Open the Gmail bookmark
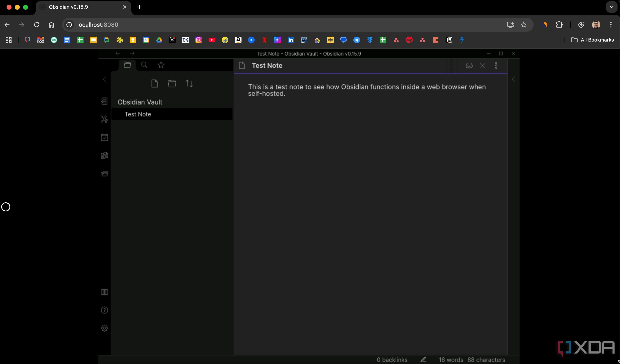Viewport: 620px width, 364px height. pyautogui.click(x=41, y=40)
